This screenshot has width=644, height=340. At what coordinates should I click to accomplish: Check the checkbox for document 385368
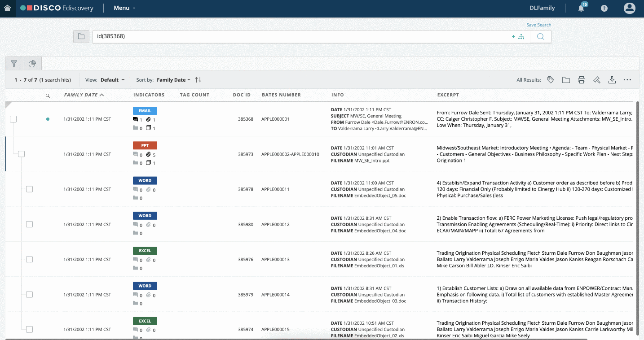(x=13, y=119)
